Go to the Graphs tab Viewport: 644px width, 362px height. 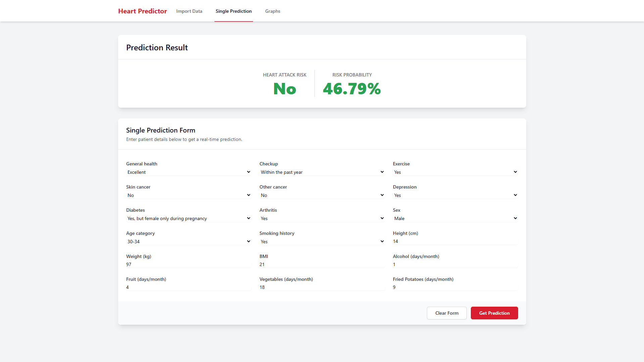pos(273,11)
